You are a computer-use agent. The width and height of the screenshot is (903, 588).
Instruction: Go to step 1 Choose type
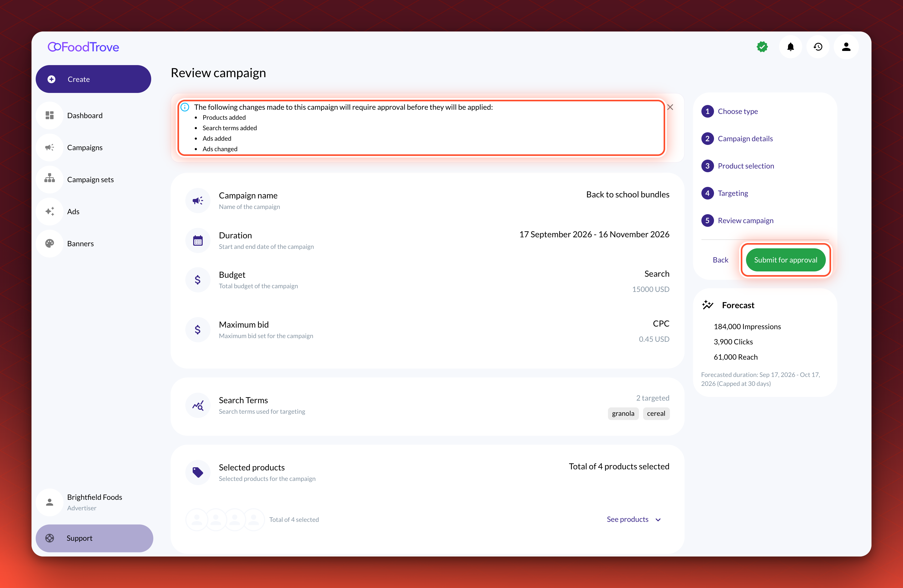[729, 112]
